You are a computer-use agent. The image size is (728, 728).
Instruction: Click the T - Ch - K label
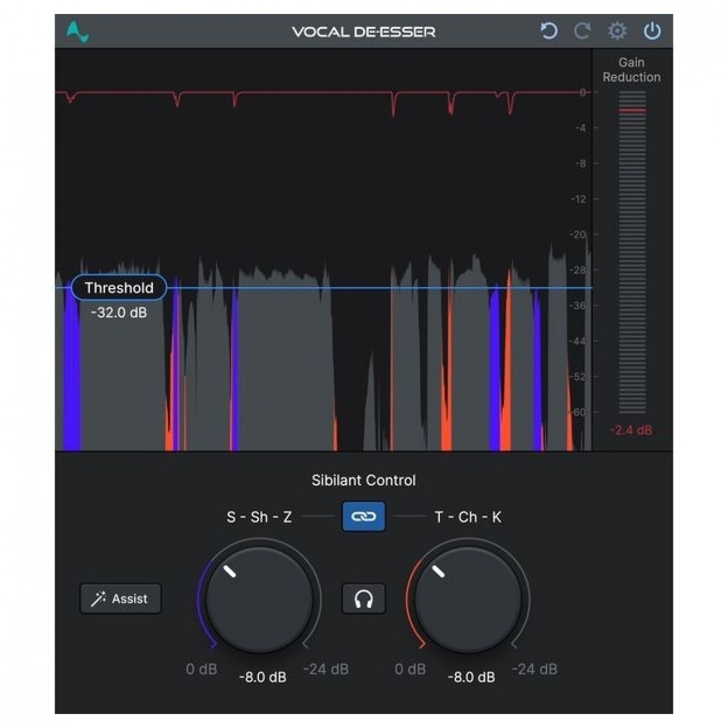[x=468, y=517]
